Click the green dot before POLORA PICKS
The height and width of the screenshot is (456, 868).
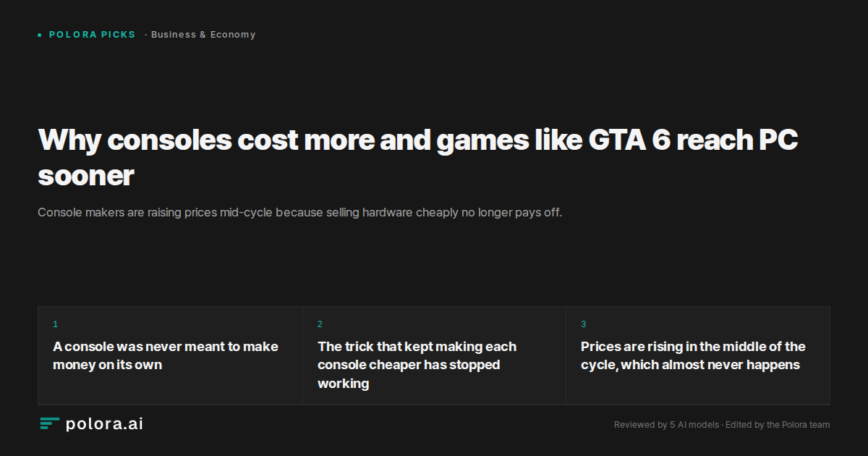click(x=40, y=35)
